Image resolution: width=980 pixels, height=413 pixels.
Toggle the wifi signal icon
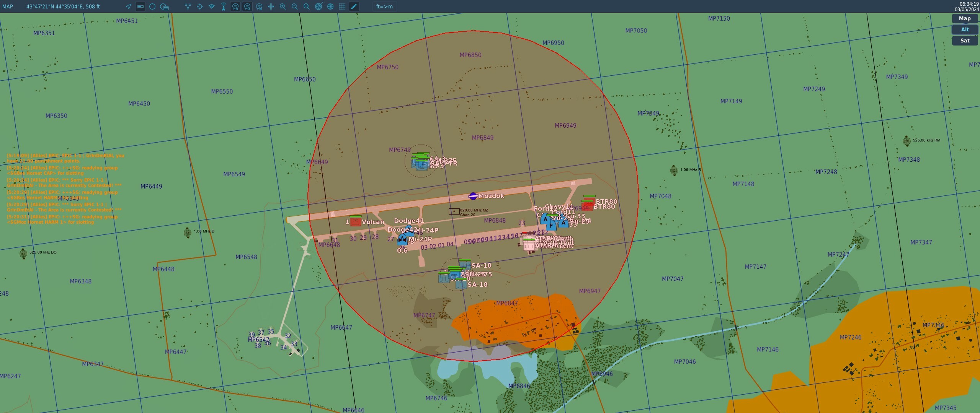[212, 7]
